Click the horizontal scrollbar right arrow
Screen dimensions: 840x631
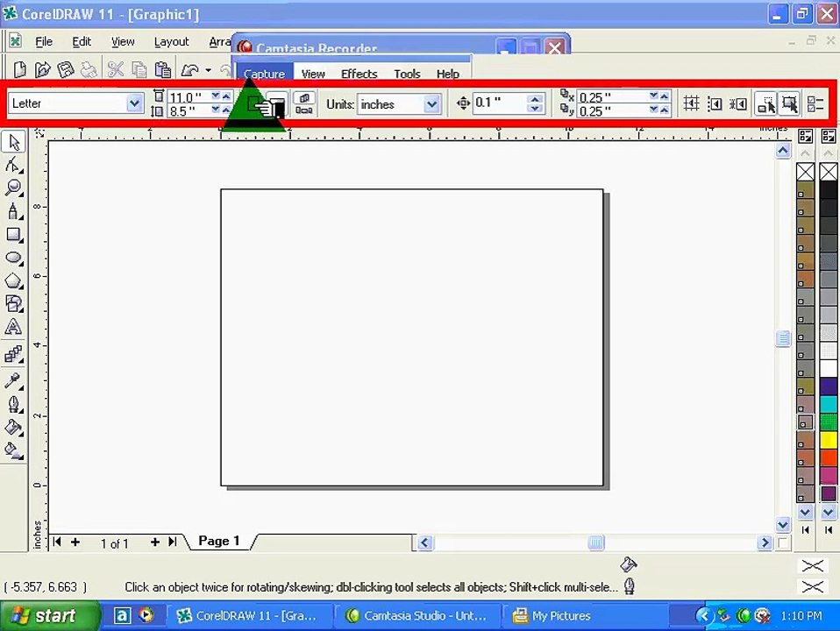click(x=765, y=542)
